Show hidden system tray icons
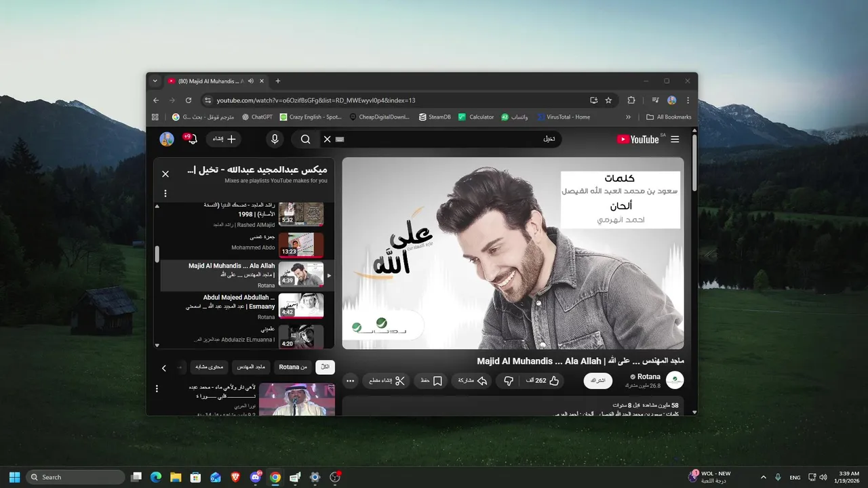Image resolution: width=868 pixels, height=488 pixels. coord(764,477)
